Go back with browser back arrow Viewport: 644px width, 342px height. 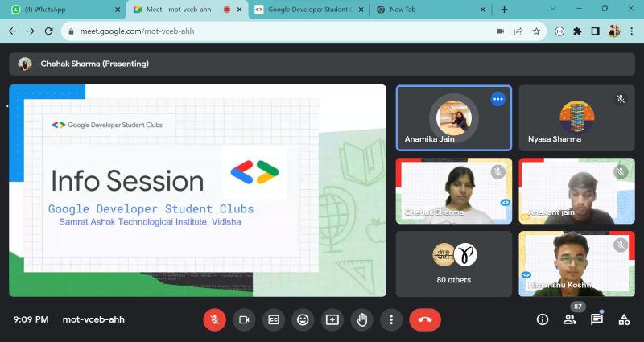[x=13, y=31]
